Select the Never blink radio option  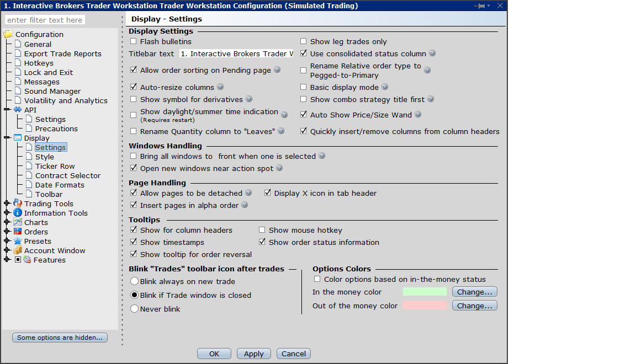pyautogui.click(x=134, y=308)
